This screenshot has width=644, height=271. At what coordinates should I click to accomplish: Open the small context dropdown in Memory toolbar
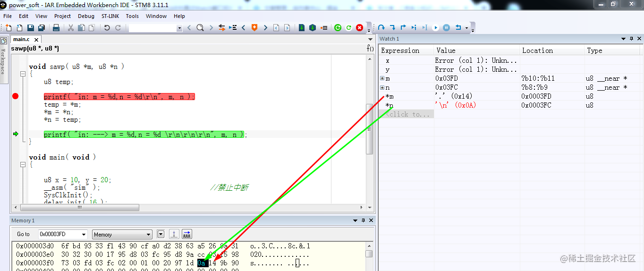pyautogui.click(x=161, y=234)
